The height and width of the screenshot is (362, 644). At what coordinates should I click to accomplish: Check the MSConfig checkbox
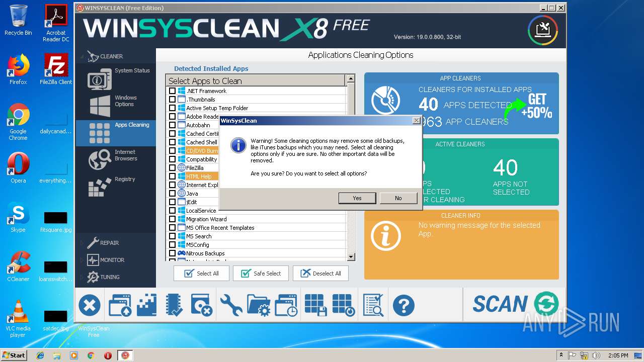pyautogui.click(x=172, y=245)
